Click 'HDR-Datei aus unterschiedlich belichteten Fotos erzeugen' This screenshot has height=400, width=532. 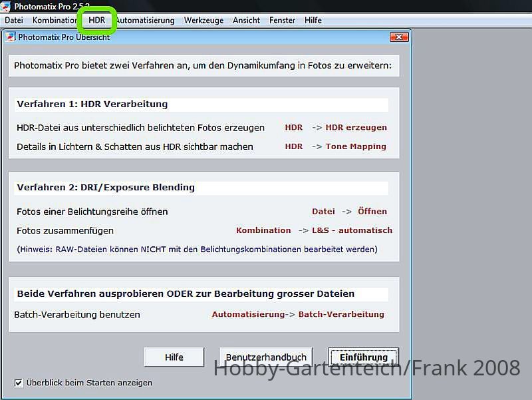tap(140, 128)
